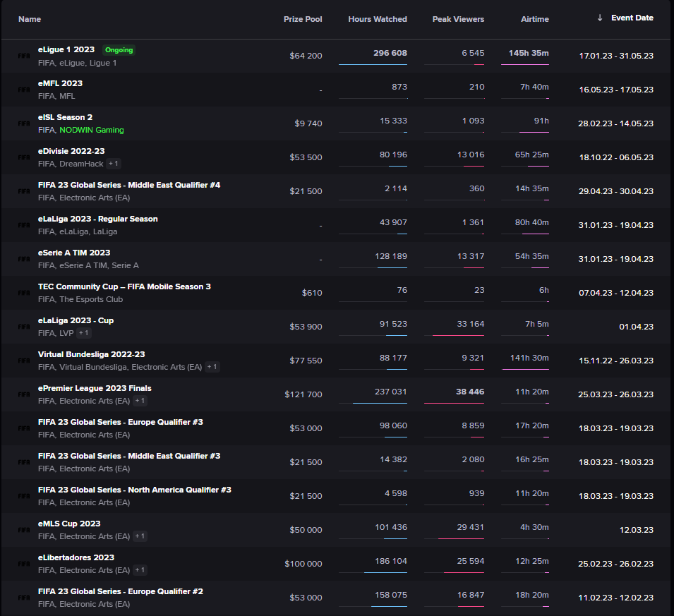Open eLaLiga 2023 - Regular Season page
The image size is (674, 616).
[x=97, y=219]
